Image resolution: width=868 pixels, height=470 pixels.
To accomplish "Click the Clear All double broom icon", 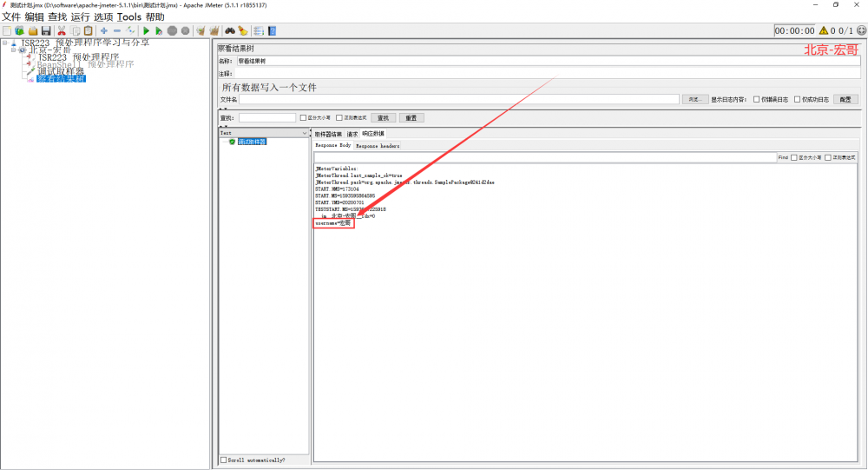I will coord(214,31).
